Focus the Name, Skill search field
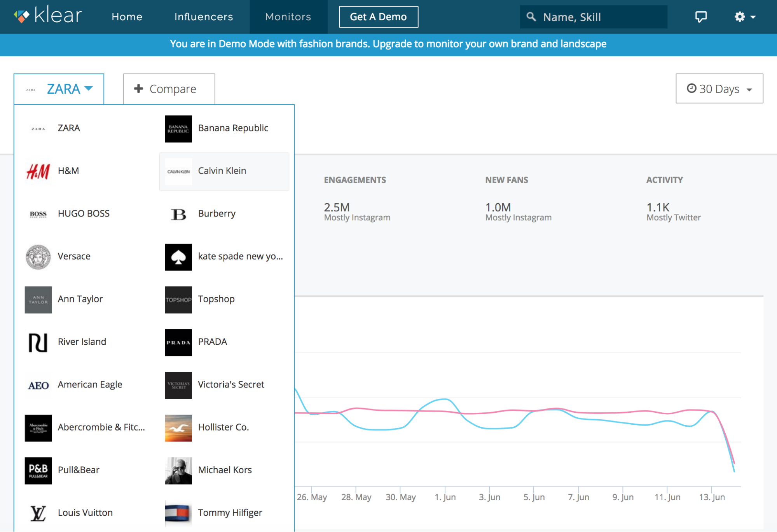The height and width of the screenshot is (532, 777). pos(593,17)
